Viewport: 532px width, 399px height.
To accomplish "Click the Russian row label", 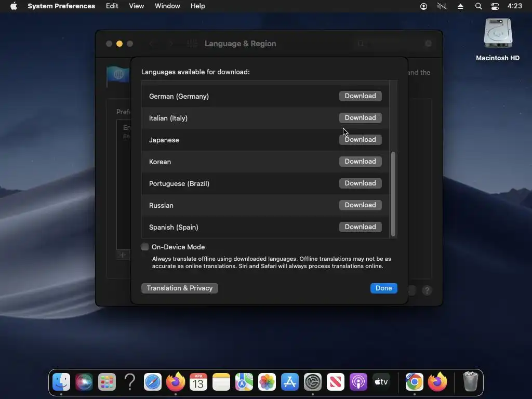I will [161, 205].
